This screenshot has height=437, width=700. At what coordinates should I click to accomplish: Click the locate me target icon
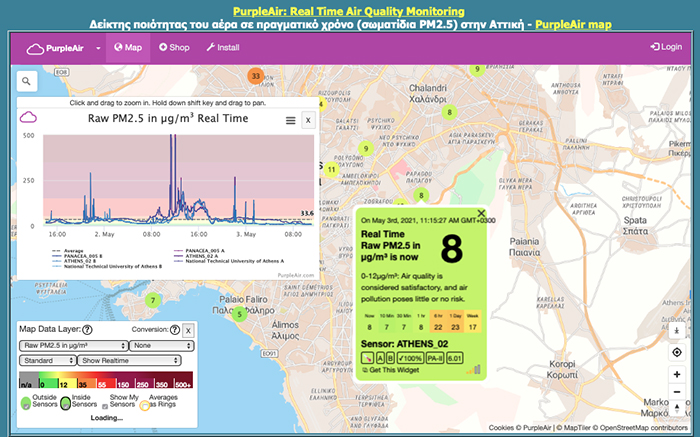(x=677, y=352)
